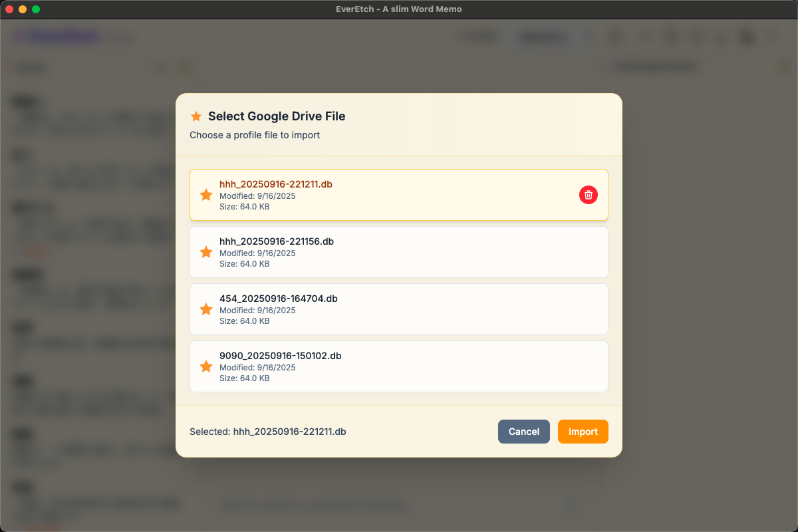Click the 'Choose a profile file to import' subtitle

(x=255, y=135)
